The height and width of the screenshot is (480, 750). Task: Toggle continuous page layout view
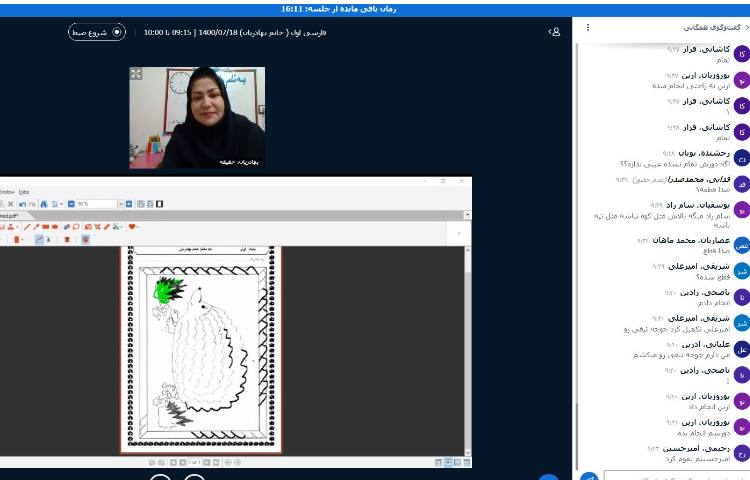pyautogui.click(x=449, y=462)
